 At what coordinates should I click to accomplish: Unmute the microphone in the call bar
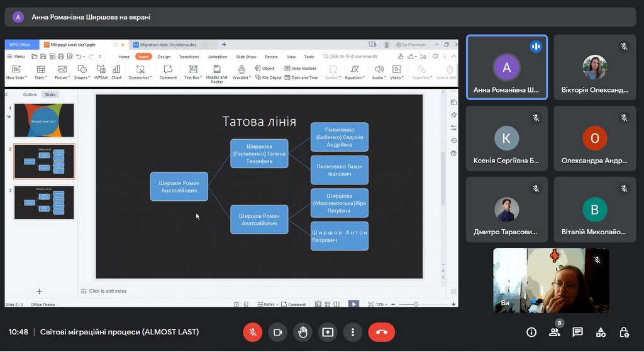pos(252,332)
